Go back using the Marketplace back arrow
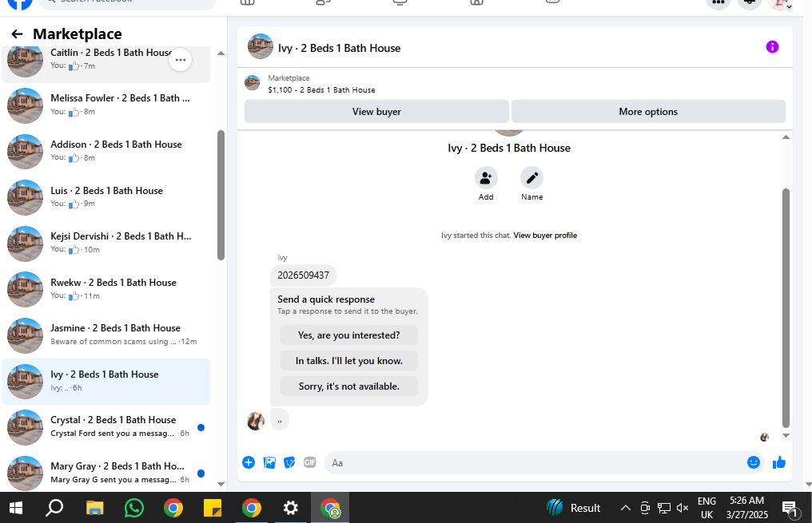This screenshot has width=812, height=523. pyautogui.click(x=17, y=34)
